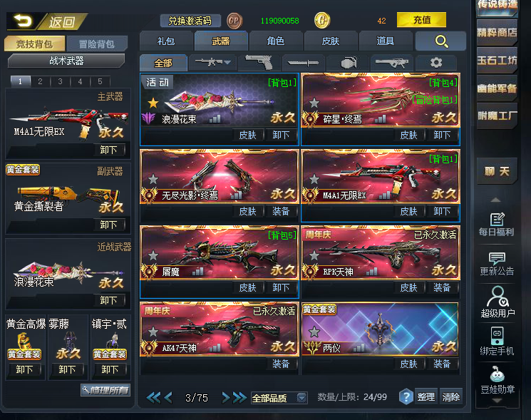Filter weapons by pistol icon
The image size is (531, 420).
point(259,63)
